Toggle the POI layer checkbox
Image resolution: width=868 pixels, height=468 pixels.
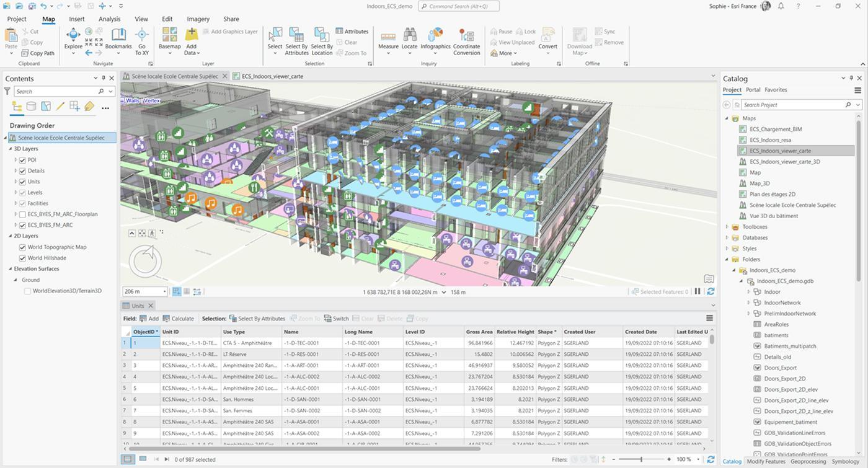[x=22, y=160]
